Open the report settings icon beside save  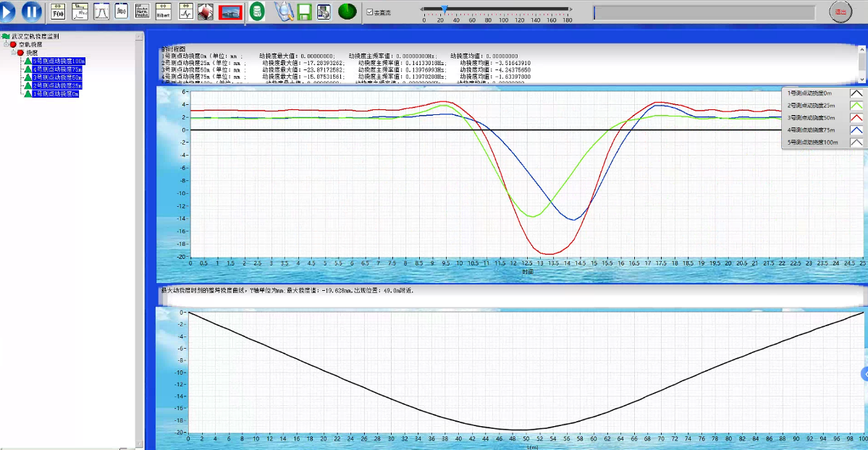[324, 12]
